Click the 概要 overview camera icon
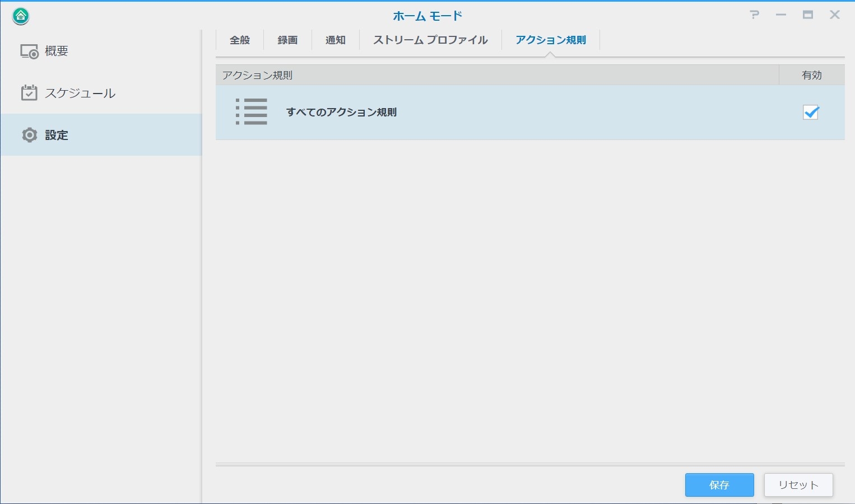 29,52
